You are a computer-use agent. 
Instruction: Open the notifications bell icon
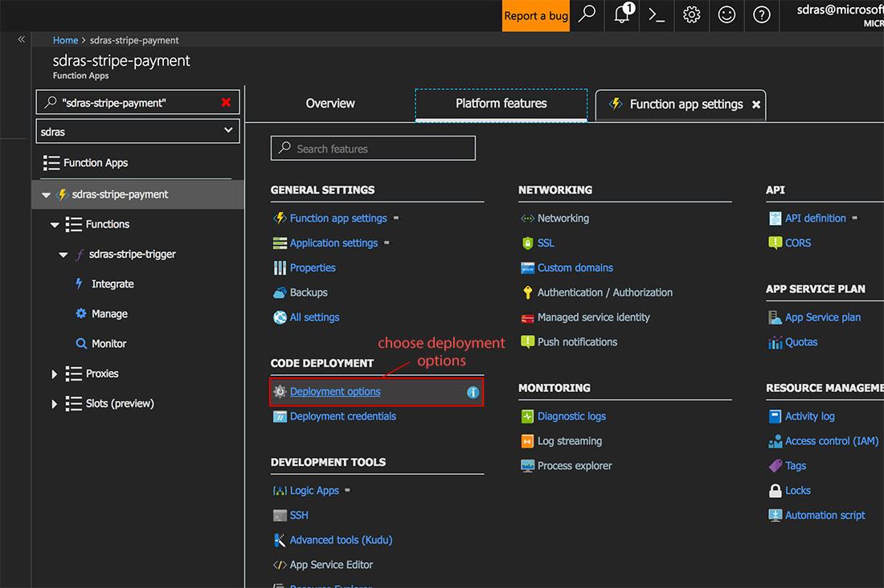tap(622, 14)
